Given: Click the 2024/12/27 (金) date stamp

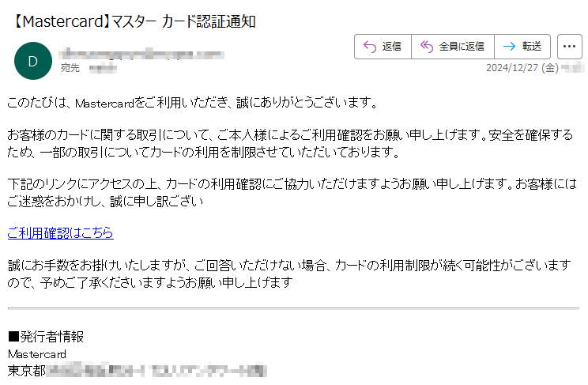Looking at the screenshot, I should coord(522,68).
